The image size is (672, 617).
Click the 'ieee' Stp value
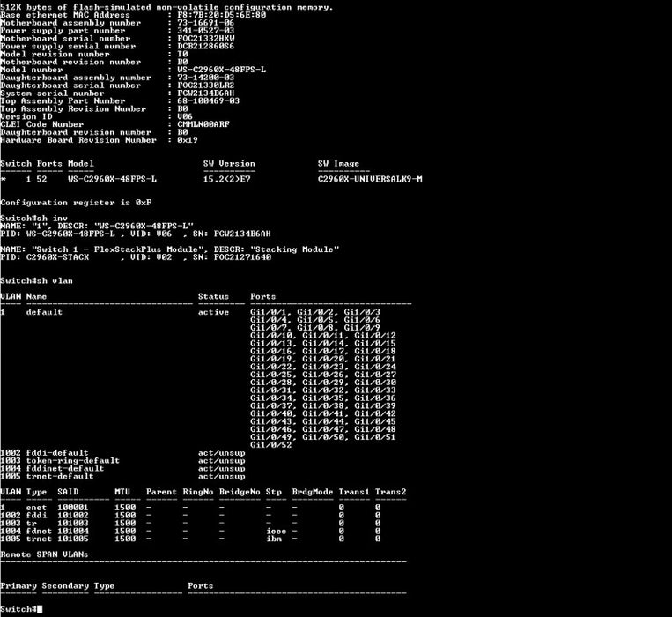[x=276, y=532]
